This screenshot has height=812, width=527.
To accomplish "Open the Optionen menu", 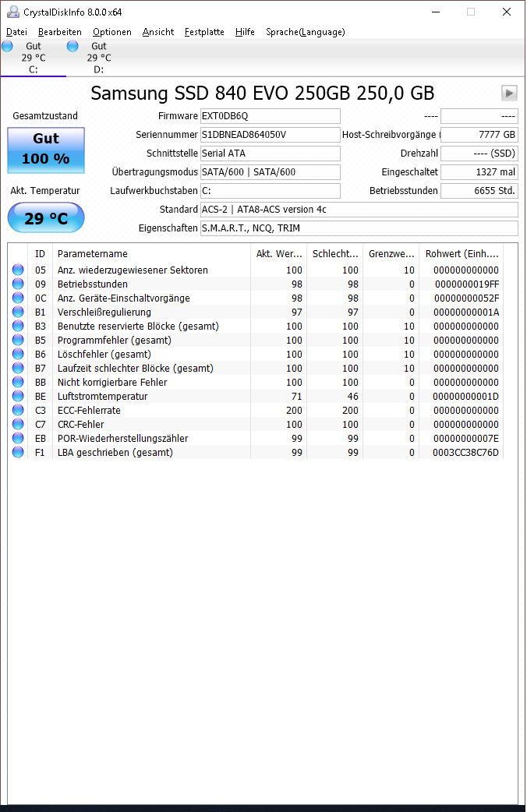I will pyautogui.click(x=112, y=32).
